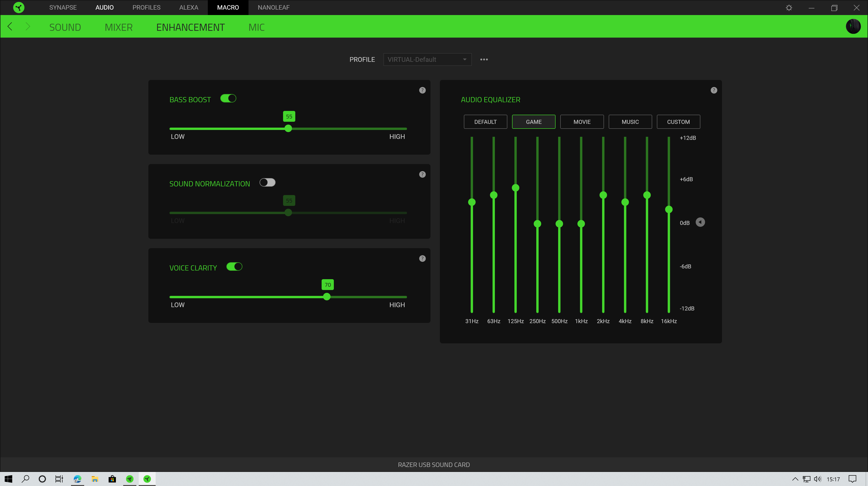The image size is (868, 486).
Task: Click the 125Hz equalizer slider handle
Action: click(x=515, y=188)
